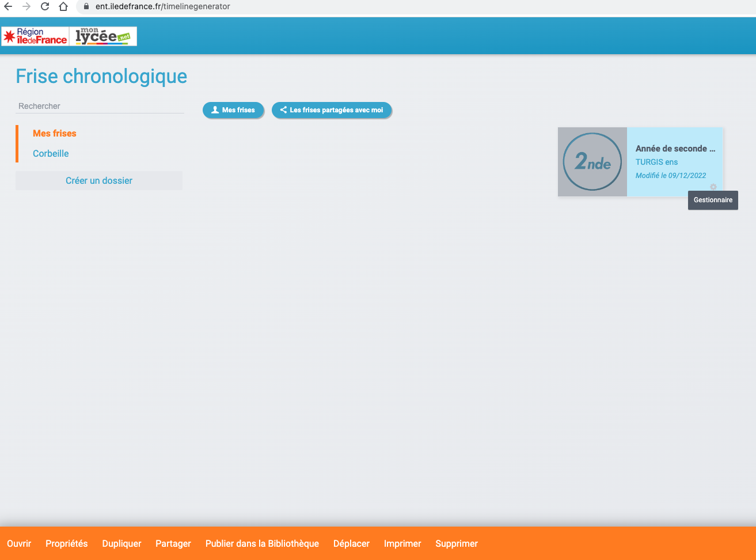Open the Corbeille folder
Viewport: 756px width, 560px height.
click(51, 153)
